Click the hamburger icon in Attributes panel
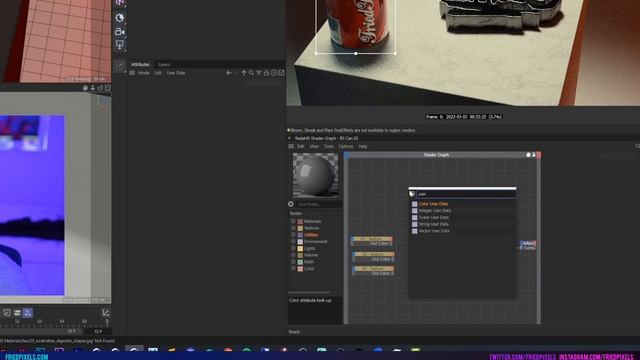Viewport: 640px width, 360px height. point(132,73)
